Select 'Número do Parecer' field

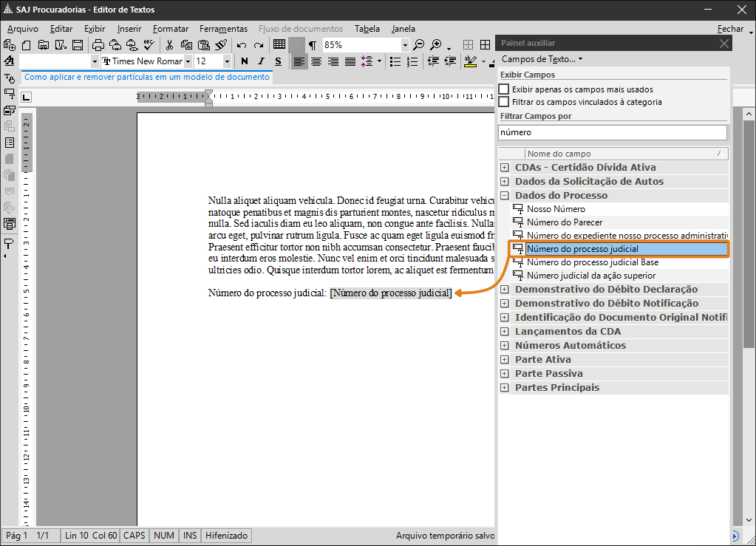564,222
